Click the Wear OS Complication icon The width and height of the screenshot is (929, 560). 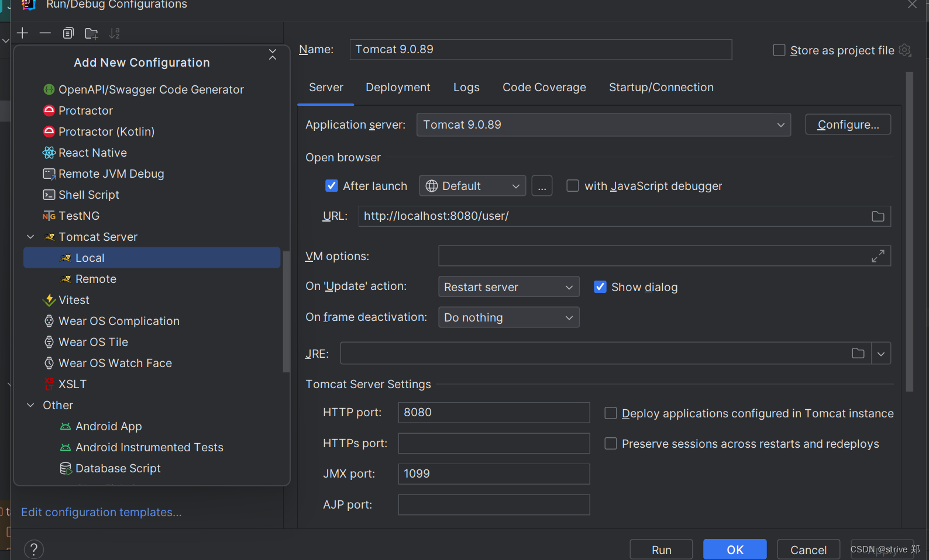tap(49, 321)
